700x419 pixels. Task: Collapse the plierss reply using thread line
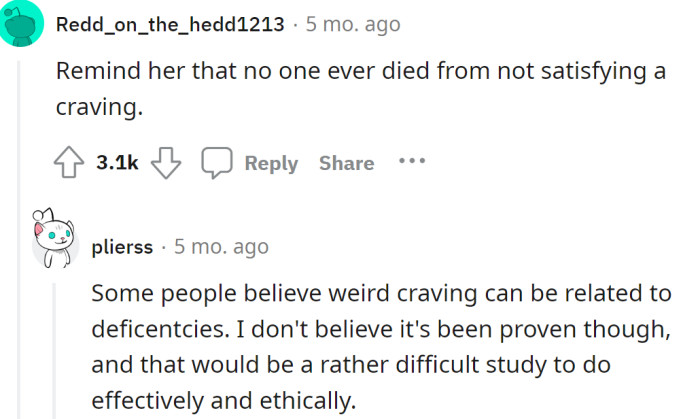click(x=55, y=350)
